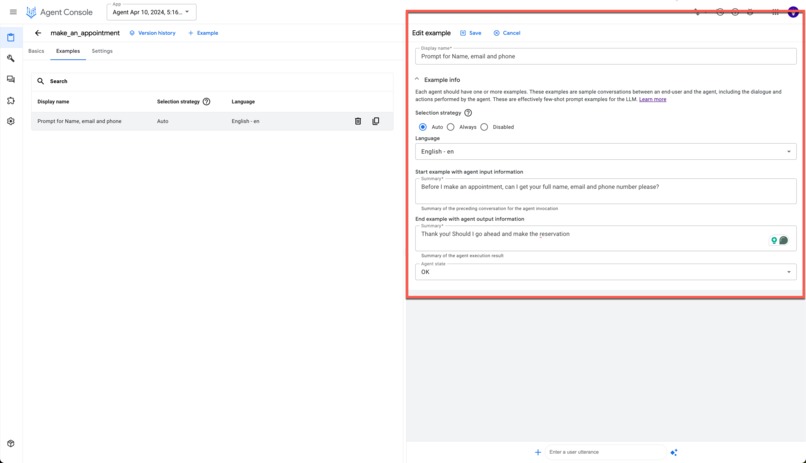The width and height of the screenshot is (806, 463).
Task: Click the plus icon beside user utterance
Action: click(x=538, y=452)
